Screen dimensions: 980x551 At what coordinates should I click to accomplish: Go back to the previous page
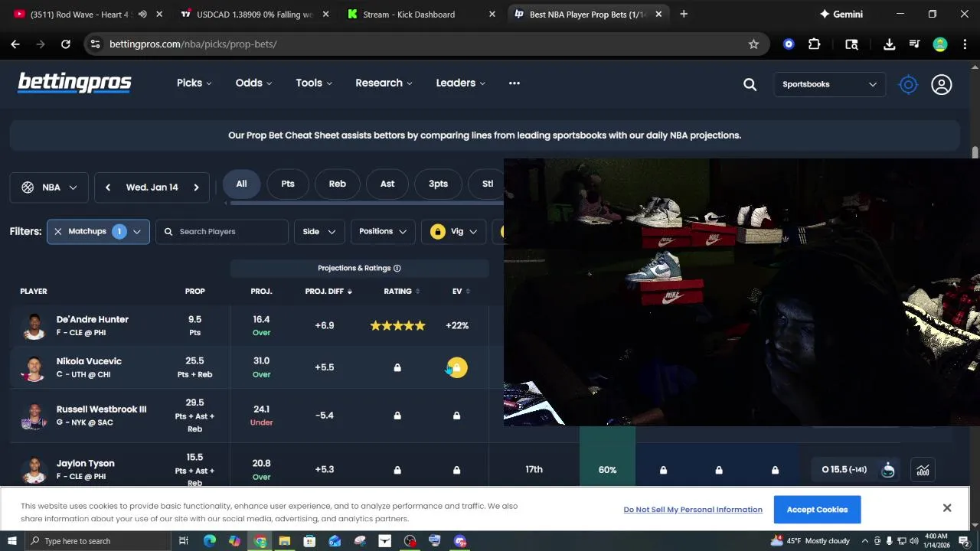click(15, 44)
